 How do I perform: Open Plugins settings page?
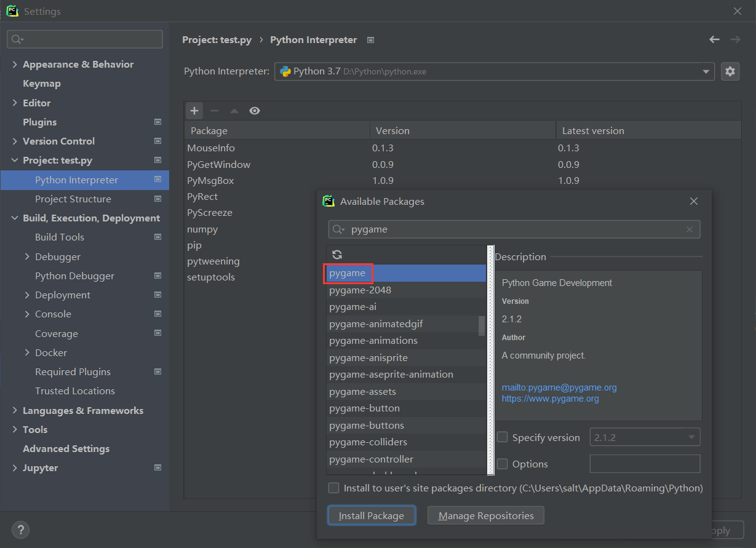coord(39,122)
